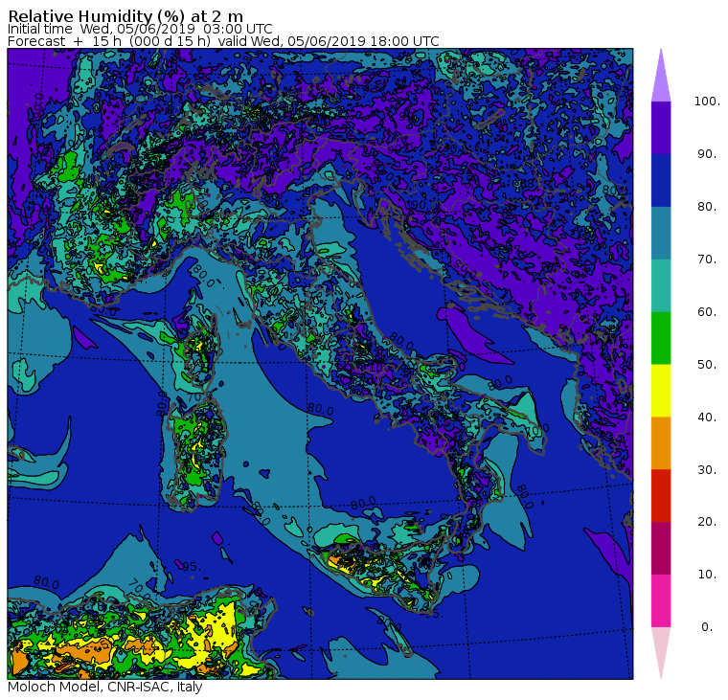Click the purple 90–100 legend color band

click(x=661, y=127)
